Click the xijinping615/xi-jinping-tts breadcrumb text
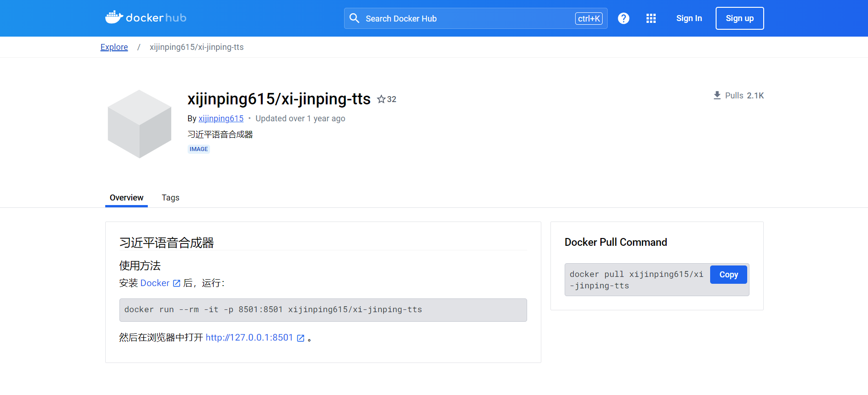Viewport: 868px width, 395px height. point(197,47)
